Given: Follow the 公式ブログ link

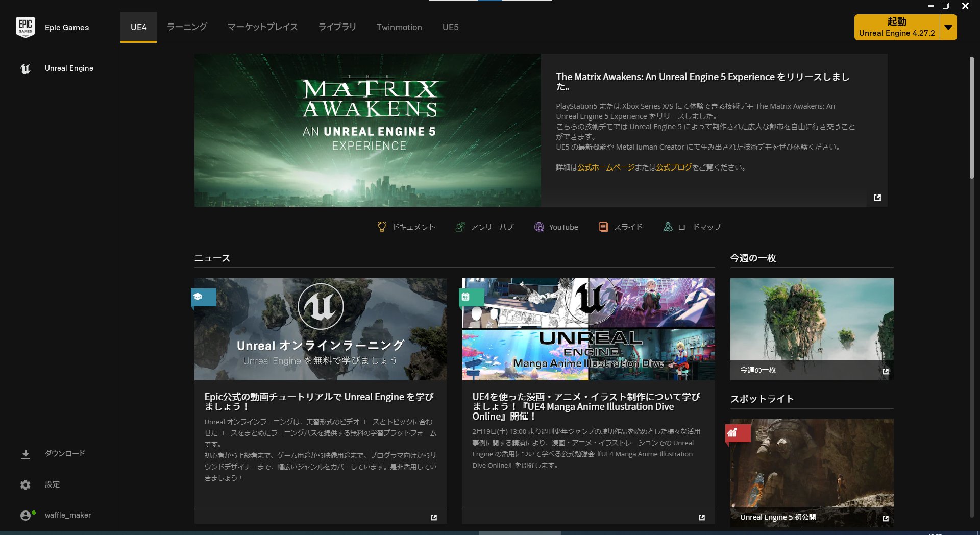Looking at the screenshot, I should [x=674, y=167].
